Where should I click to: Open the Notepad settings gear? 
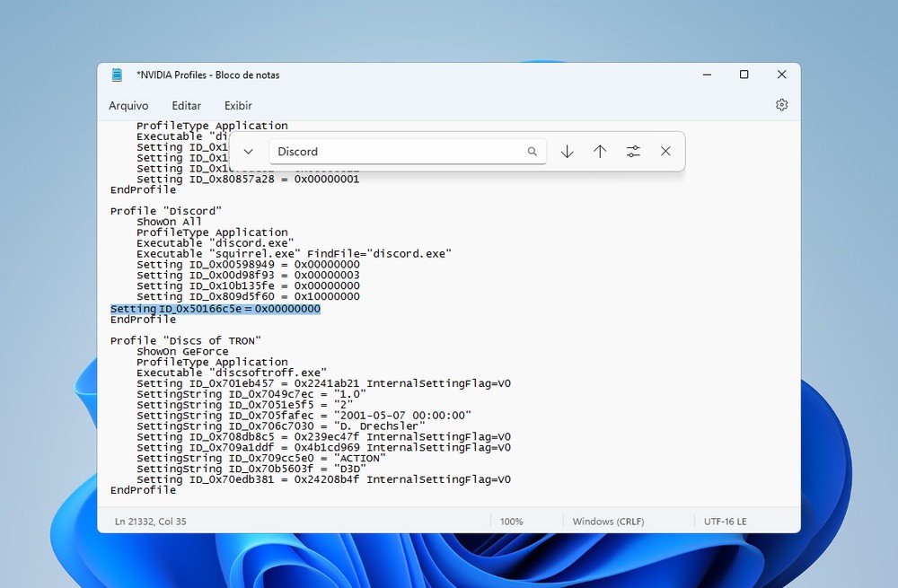(x=781, y=105)
